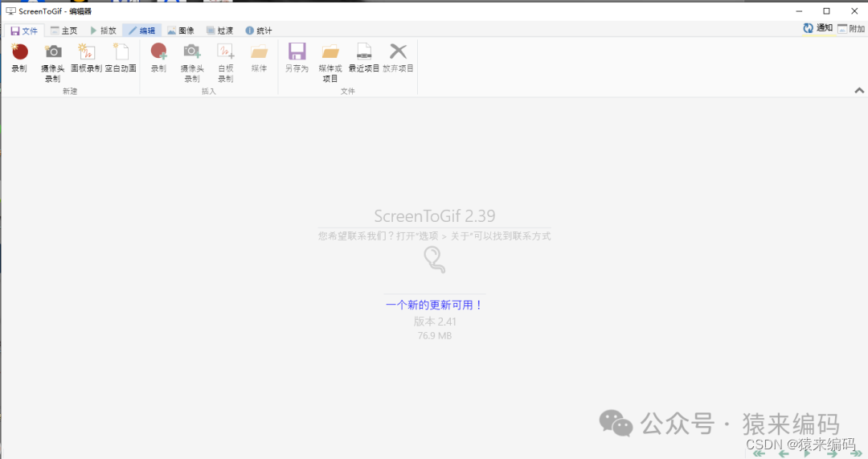Insert a recording with 录制 in the 插入 group

point(159,58)
